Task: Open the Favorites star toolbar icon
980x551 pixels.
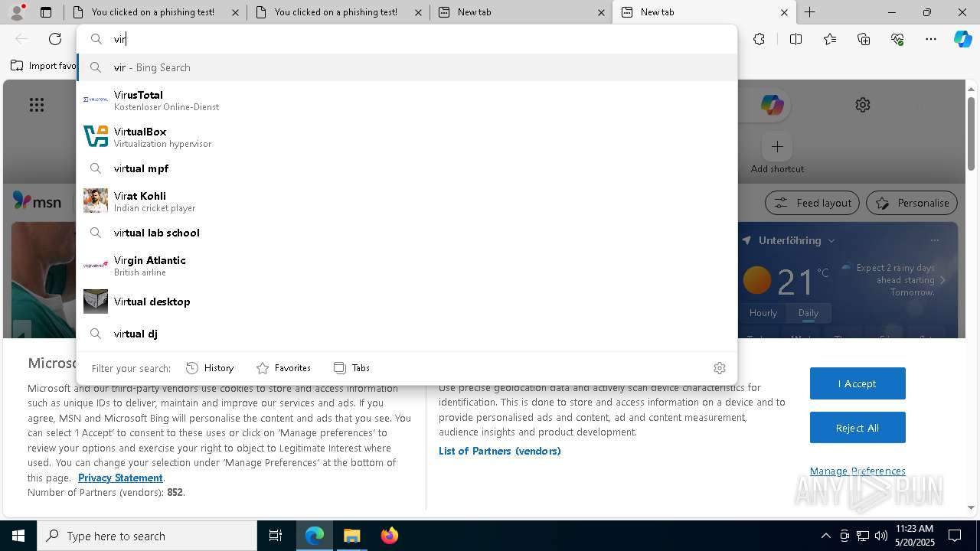Action: click(x=830, y=39)
